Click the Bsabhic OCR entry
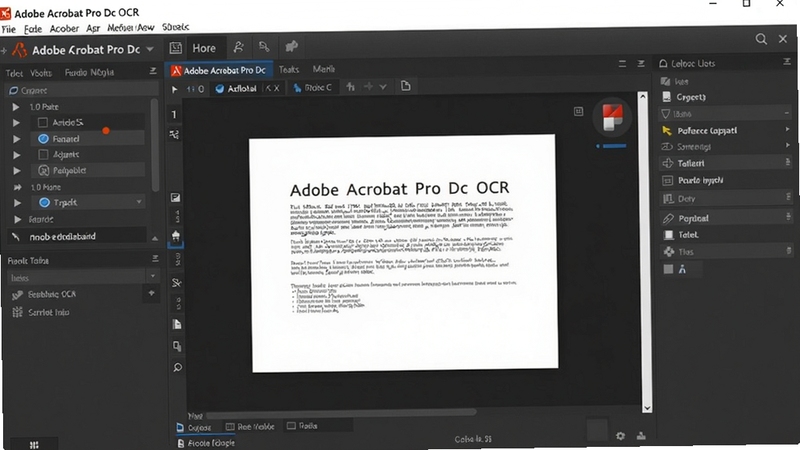 (52, 294)
